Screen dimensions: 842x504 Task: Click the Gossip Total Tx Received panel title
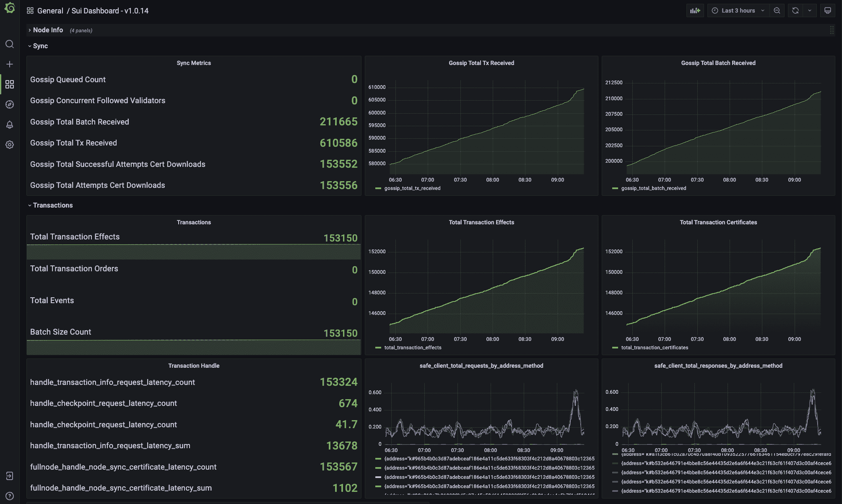pyautogui.click(x=481, y=63)
